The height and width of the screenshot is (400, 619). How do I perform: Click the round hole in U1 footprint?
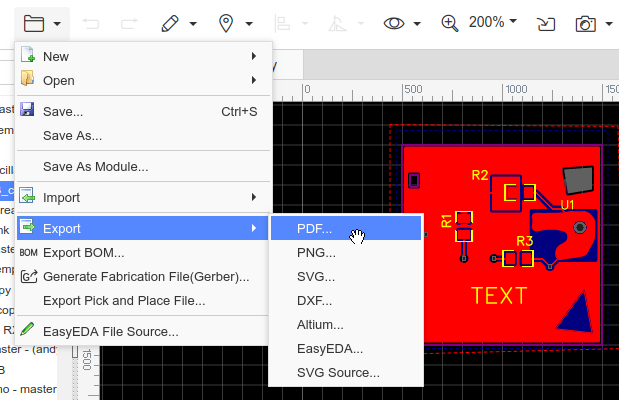[580, 228]
